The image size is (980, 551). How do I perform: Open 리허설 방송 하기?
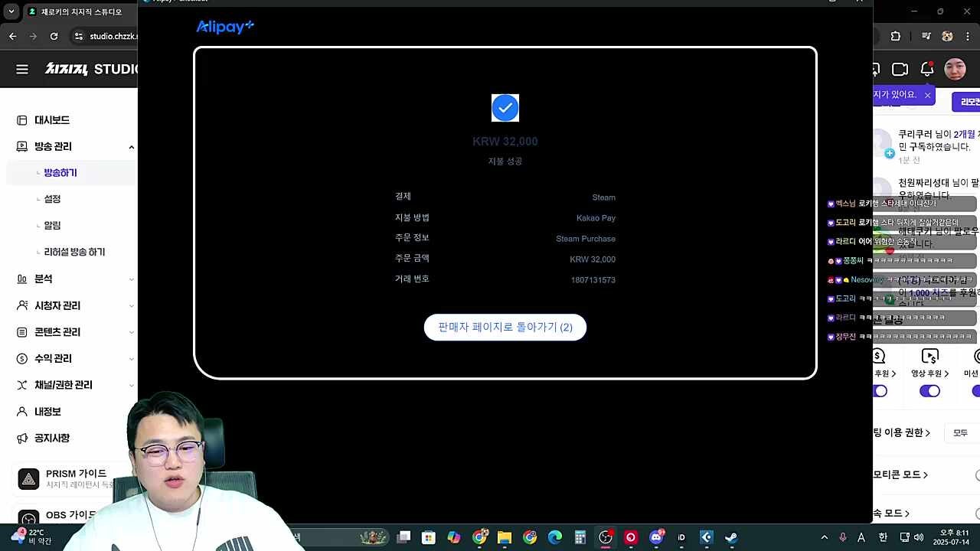click(74, 252)
